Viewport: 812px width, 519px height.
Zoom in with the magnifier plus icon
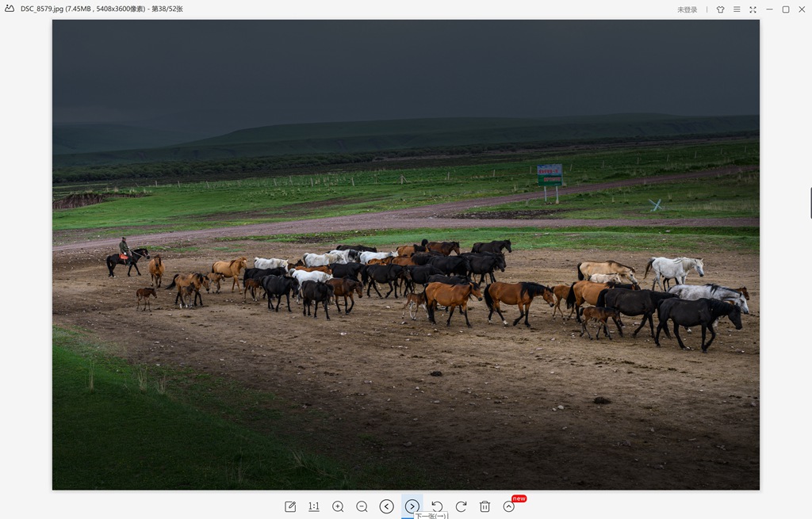pos(338,506)
